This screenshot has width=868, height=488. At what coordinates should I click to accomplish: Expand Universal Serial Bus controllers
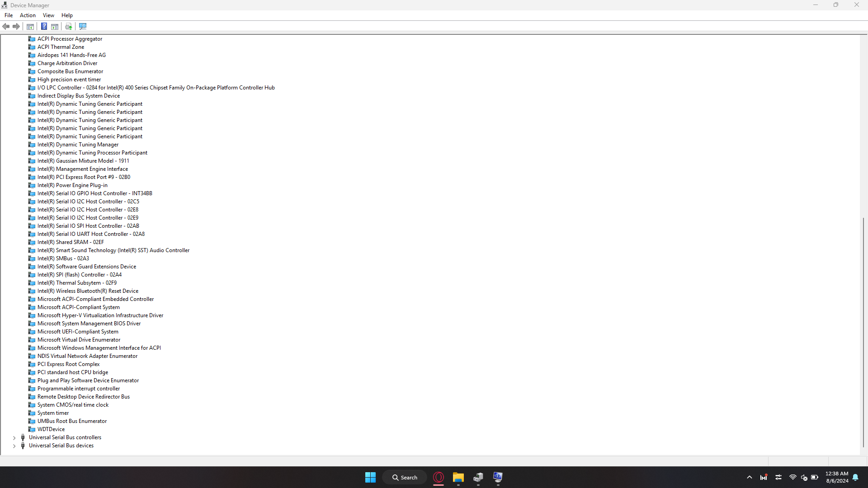pyautogui.click(x=14, y=438)
